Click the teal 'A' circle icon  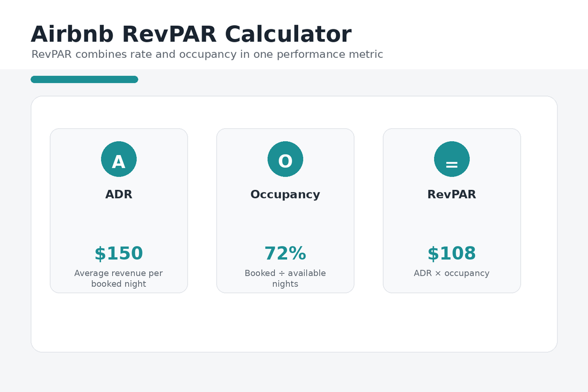[119, 159]
